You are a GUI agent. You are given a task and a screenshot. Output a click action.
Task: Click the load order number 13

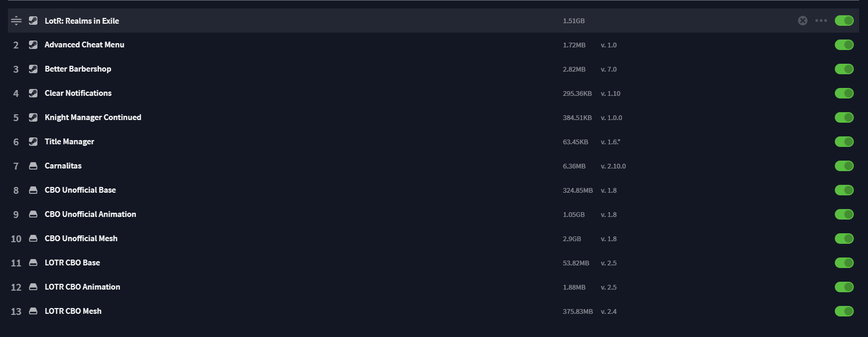16,312
